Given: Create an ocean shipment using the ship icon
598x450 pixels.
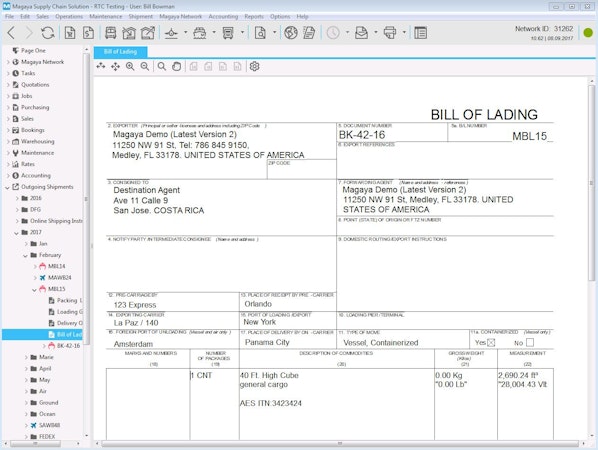Looking at the screenshot, I should (199, 33).
